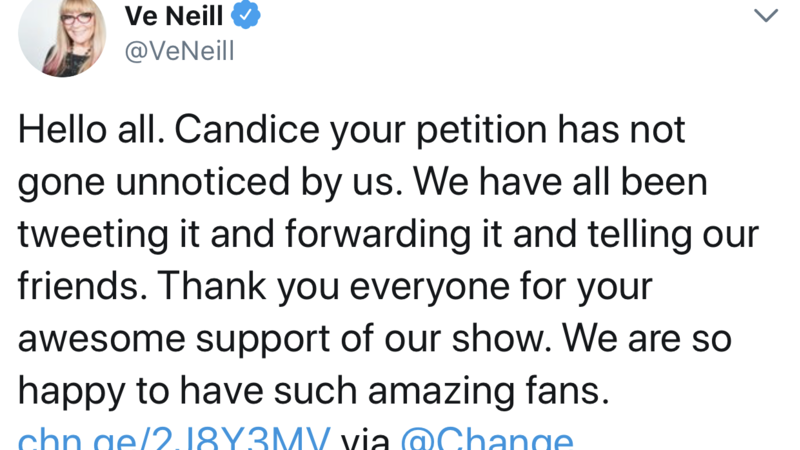The width and height of the screenshot is (800, 450).
Task: Click the display name Ve Neill
Action: 174,16
